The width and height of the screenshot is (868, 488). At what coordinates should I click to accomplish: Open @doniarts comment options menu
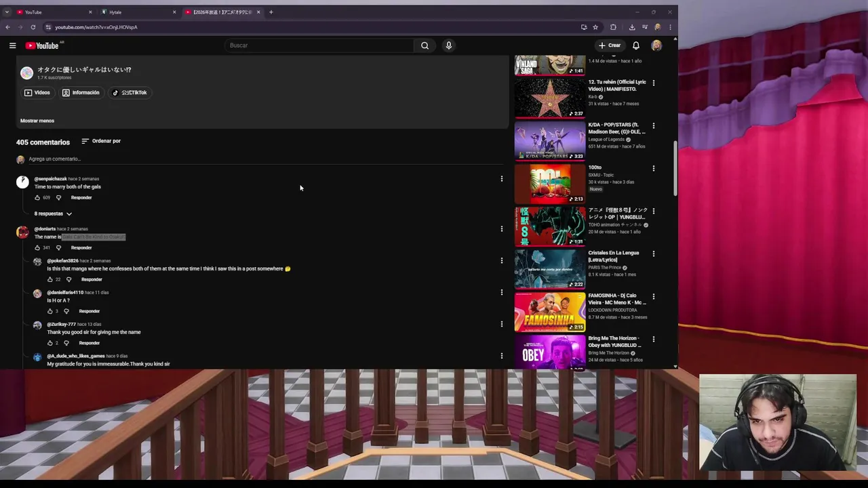(x=502, y=229)
